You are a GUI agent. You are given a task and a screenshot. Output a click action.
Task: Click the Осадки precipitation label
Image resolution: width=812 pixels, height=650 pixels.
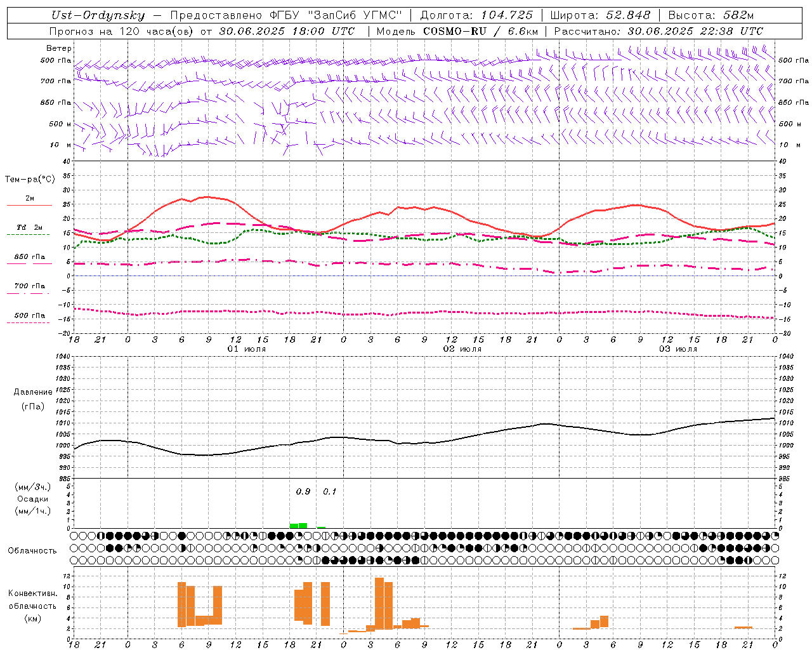33,499
